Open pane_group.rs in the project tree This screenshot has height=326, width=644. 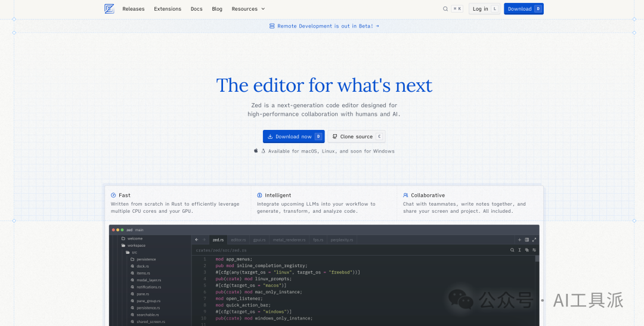(x=148, y=301)
